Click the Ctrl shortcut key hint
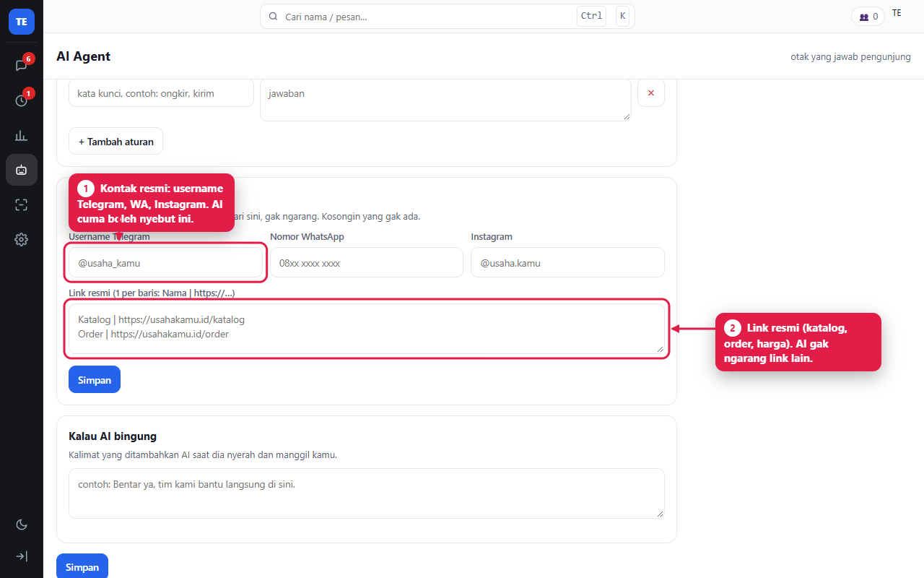Screen dimensions: 924x578 591,16
